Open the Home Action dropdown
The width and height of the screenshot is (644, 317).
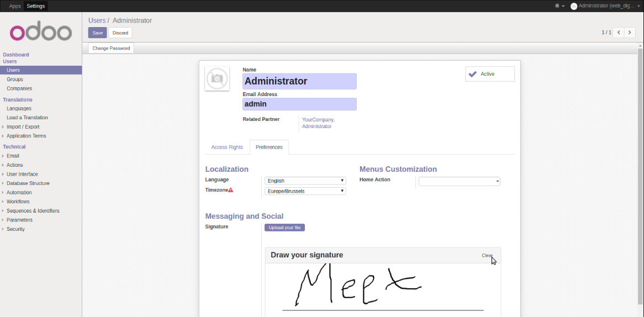pyautogui.click(x=459, y=181)
